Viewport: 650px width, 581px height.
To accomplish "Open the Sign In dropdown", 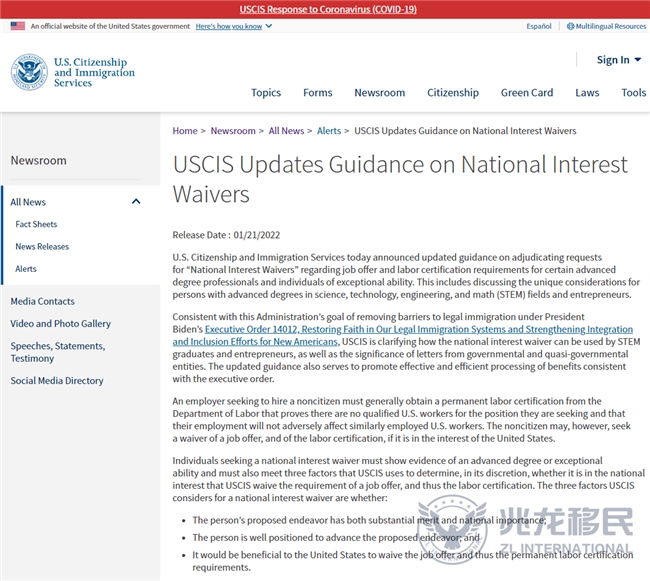I will (x=618, y=60).
